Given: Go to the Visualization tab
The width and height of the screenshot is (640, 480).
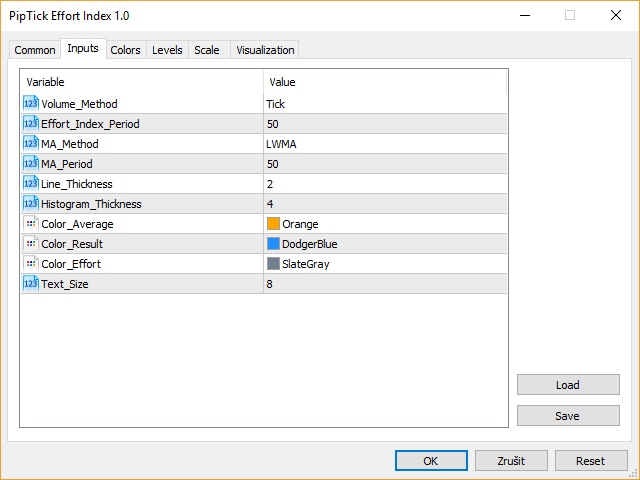Looking at the screenshot, I should (x=265, y=50).
